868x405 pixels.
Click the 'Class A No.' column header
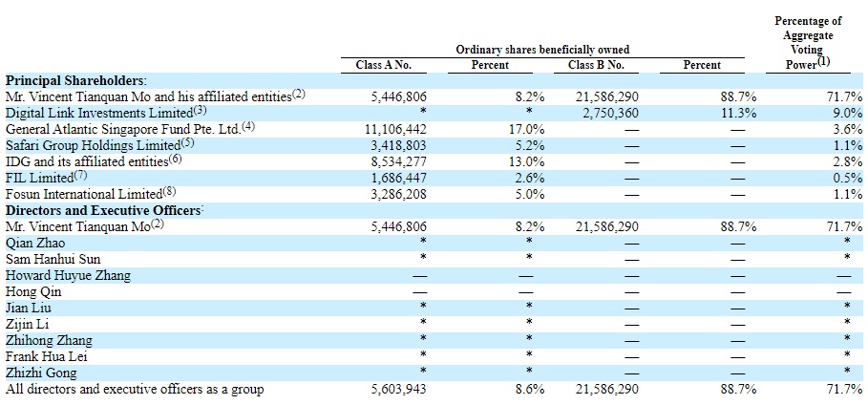pos(384,65)
